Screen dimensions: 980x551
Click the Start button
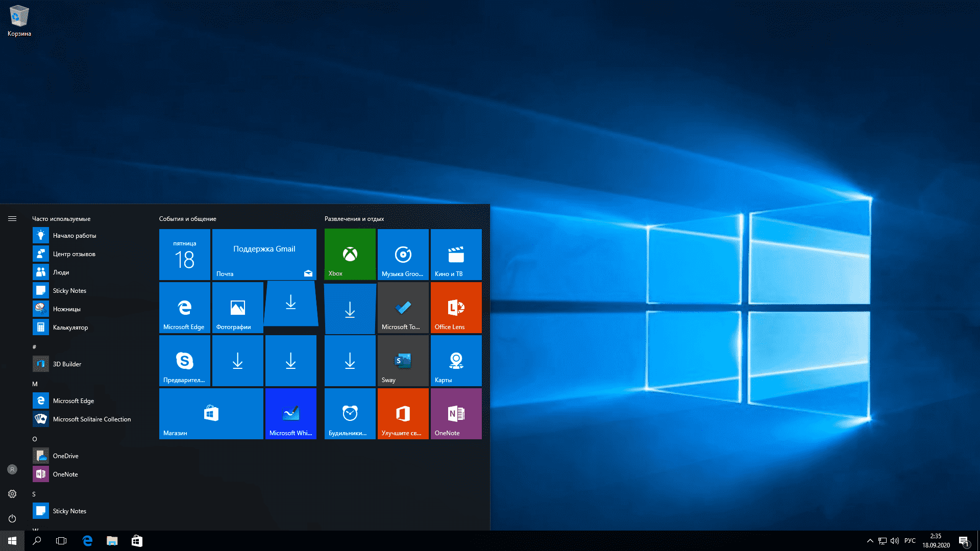pos(12,541)
